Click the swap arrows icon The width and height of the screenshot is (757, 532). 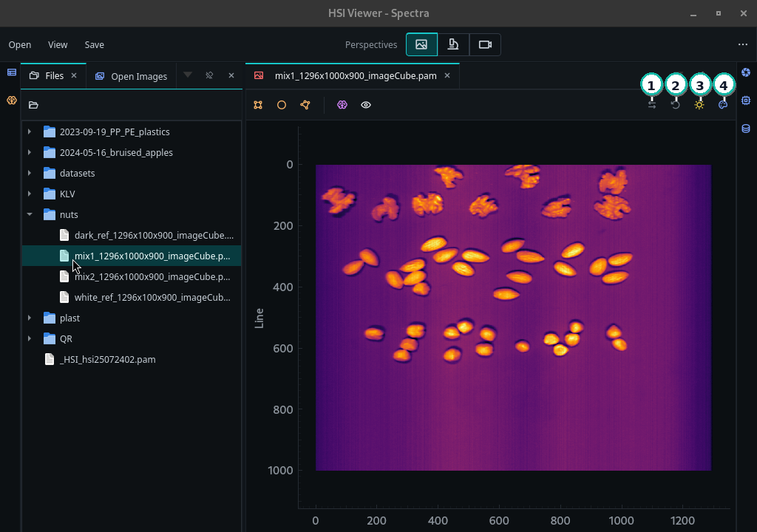point(652,105)
